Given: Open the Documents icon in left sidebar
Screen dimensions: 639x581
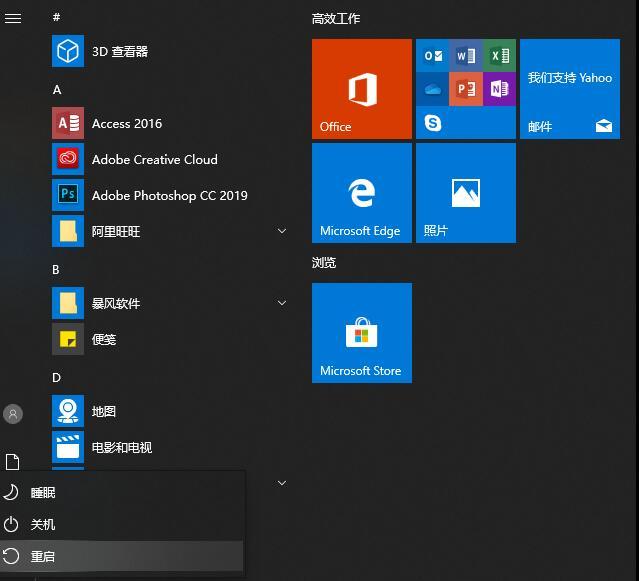Looking at the screenshot, I should [x=13, y=461].
